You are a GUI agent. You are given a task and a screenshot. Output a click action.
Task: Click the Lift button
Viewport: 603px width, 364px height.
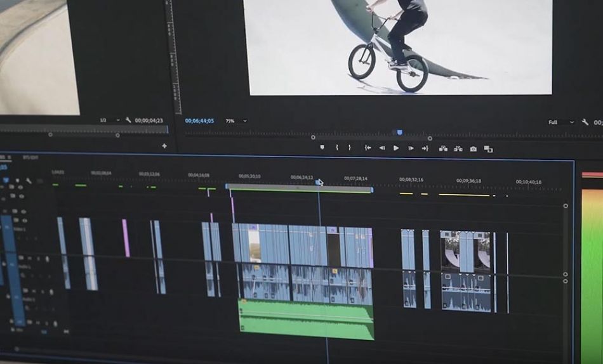click(443, 148)
